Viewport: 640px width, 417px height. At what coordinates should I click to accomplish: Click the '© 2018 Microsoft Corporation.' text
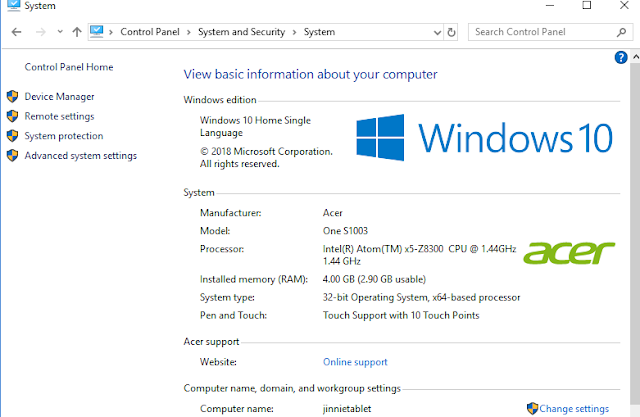pyautogui.click(x=266, y=151)
